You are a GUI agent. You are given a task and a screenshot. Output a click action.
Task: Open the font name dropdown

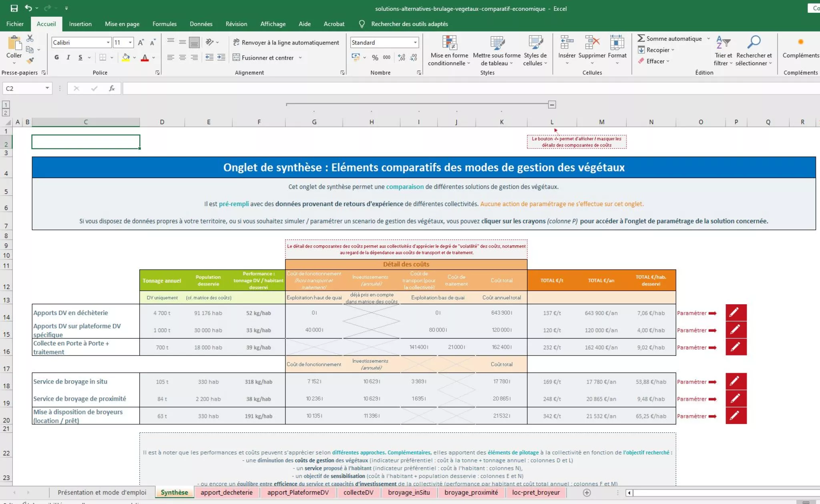[108, 42]
